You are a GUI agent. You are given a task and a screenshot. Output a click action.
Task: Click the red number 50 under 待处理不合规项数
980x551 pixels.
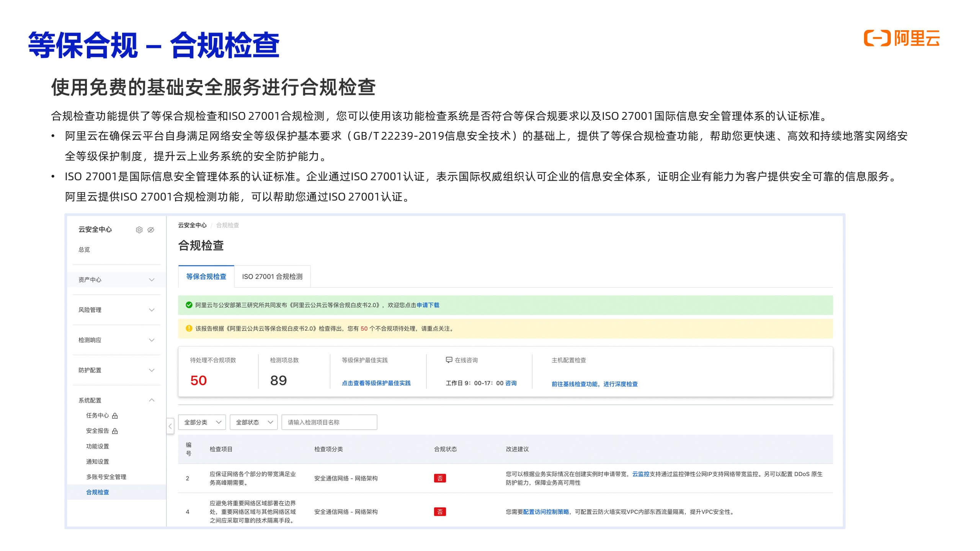point(198,380)
